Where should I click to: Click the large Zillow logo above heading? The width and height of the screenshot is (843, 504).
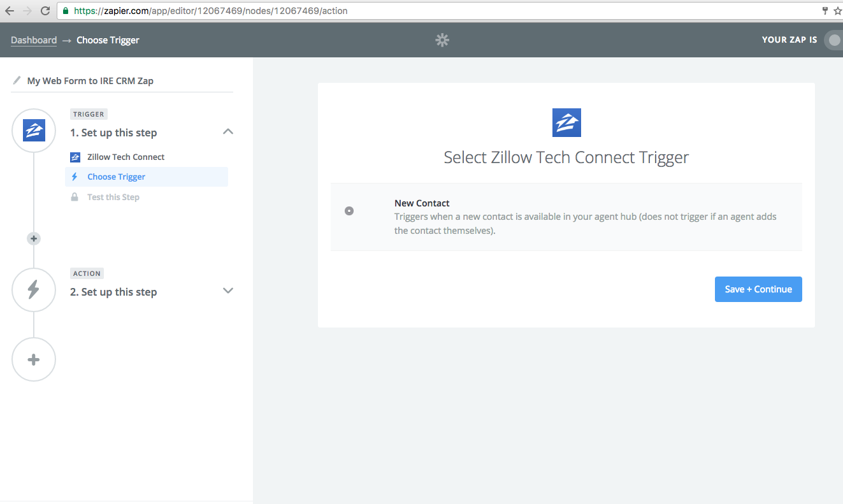point(566,122)
